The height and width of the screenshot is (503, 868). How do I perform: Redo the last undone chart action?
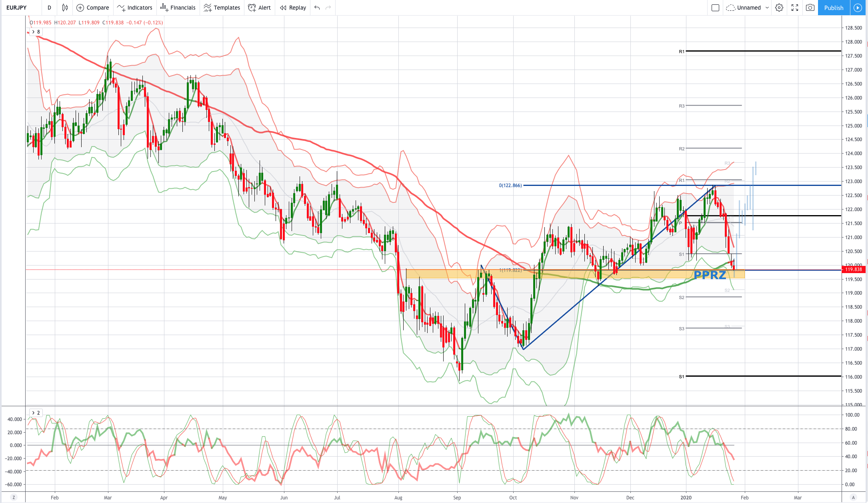point(328,8)
